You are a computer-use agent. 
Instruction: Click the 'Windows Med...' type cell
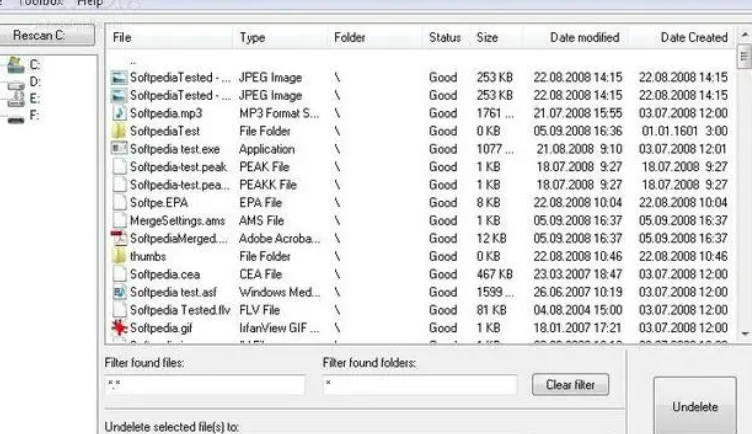[x=280, y=292]
